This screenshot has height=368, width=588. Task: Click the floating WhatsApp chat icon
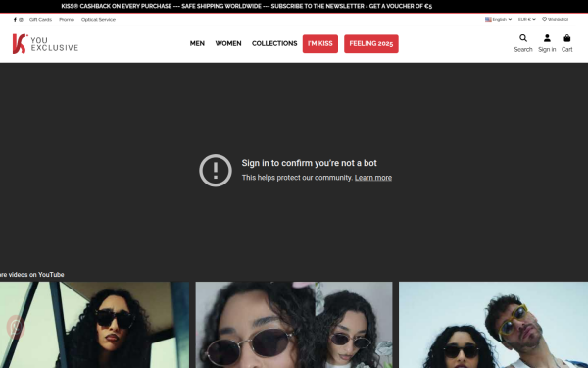point(16,327)
